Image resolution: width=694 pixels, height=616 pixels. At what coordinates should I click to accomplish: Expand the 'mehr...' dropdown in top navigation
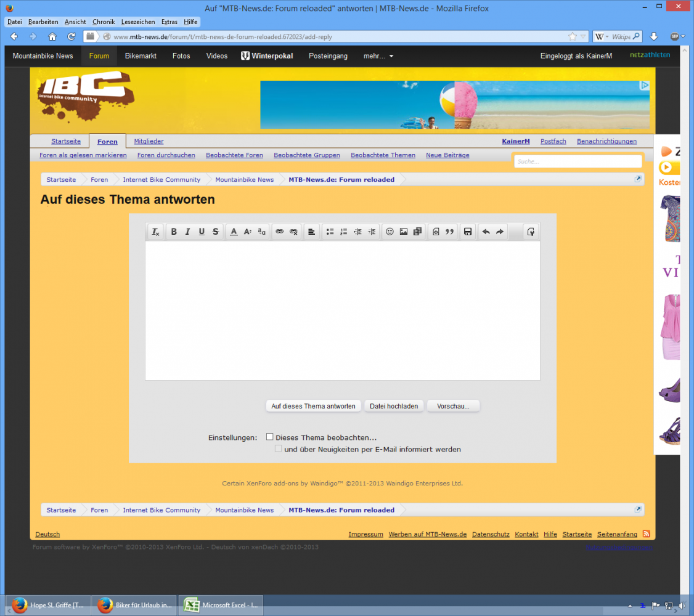(x=378, y=56)
